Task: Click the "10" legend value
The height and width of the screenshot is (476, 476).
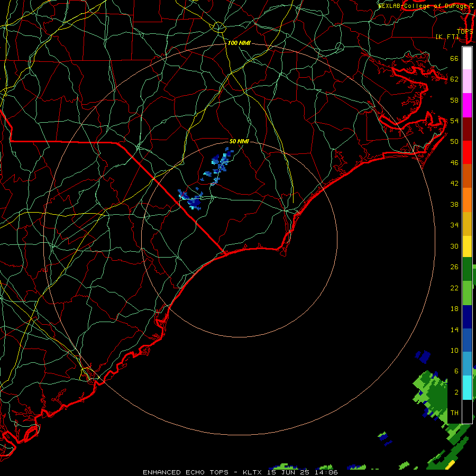Action: coord(454,351)
